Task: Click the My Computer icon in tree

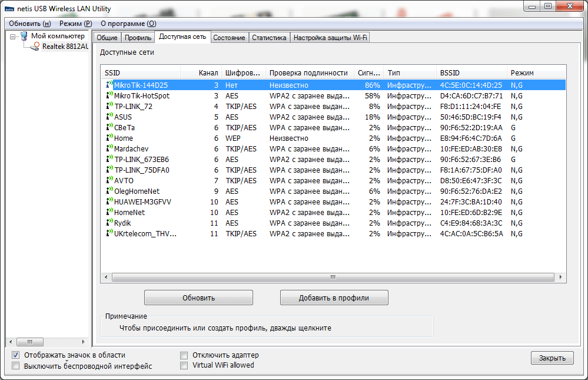Action: [24, 36]
